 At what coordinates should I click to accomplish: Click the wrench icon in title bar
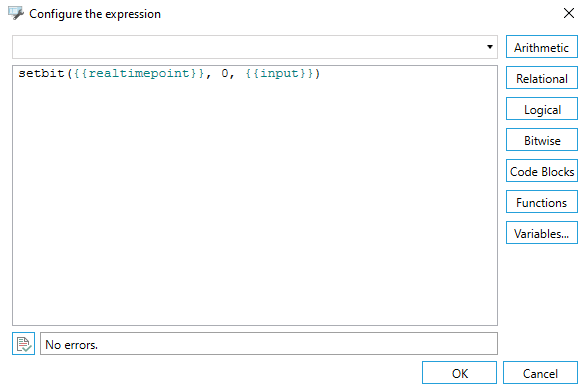pyautogui.click(x=16, y=13)
